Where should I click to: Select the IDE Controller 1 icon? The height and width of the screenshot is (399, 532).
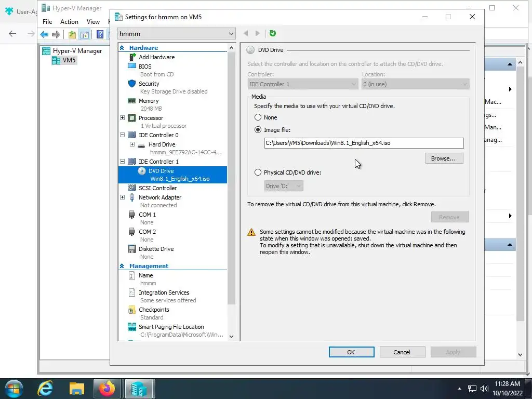pos(132,162)
